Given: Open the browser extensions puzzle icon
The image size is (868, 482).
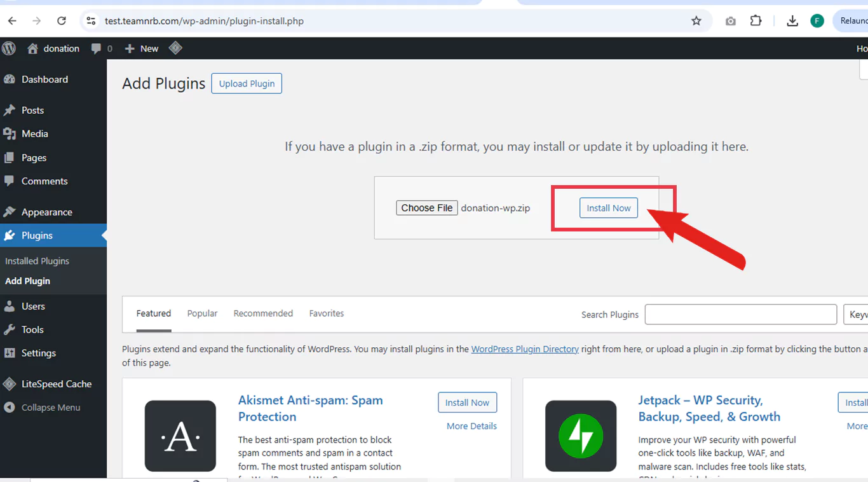Looking at the screenshot, I should [x=756, y=21].
